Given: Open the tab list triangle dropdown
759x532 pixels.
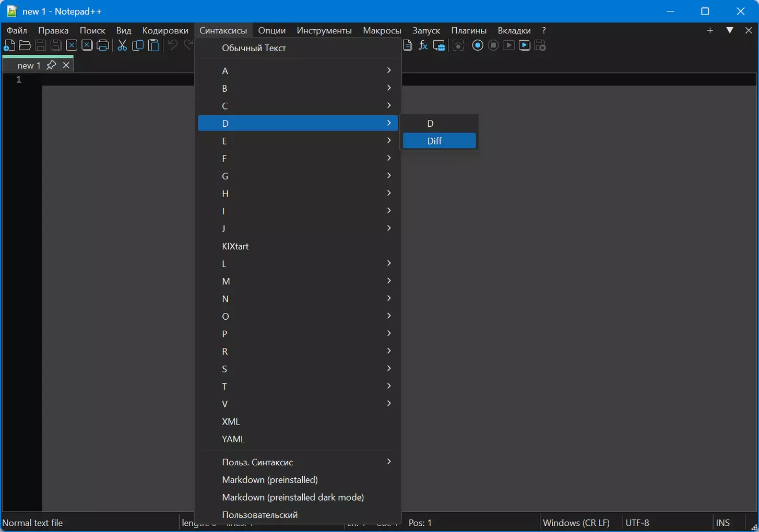Looking at the screenshot, I should [x=730, y=30].
